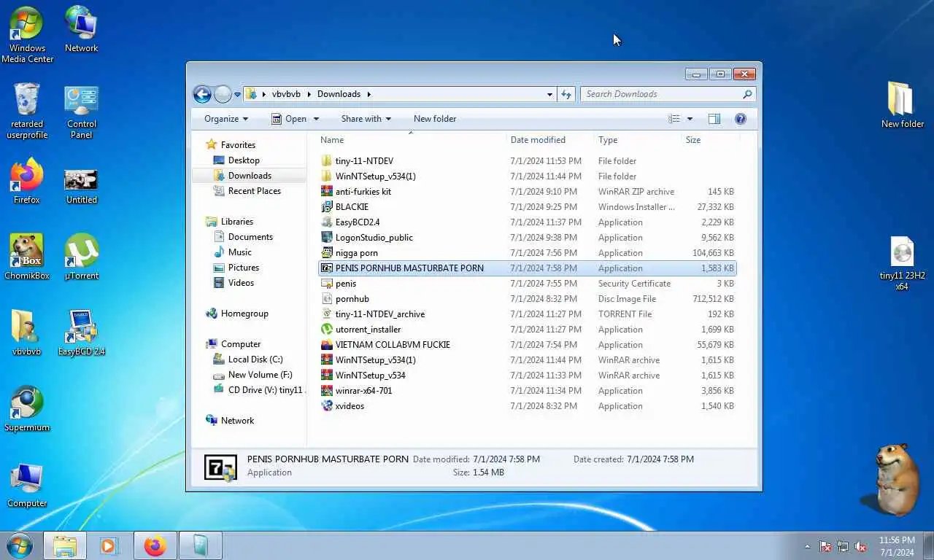Screen dimensions: 934x560
Task: Click the ChomikBox desktop icon
Action: [27, 257]
